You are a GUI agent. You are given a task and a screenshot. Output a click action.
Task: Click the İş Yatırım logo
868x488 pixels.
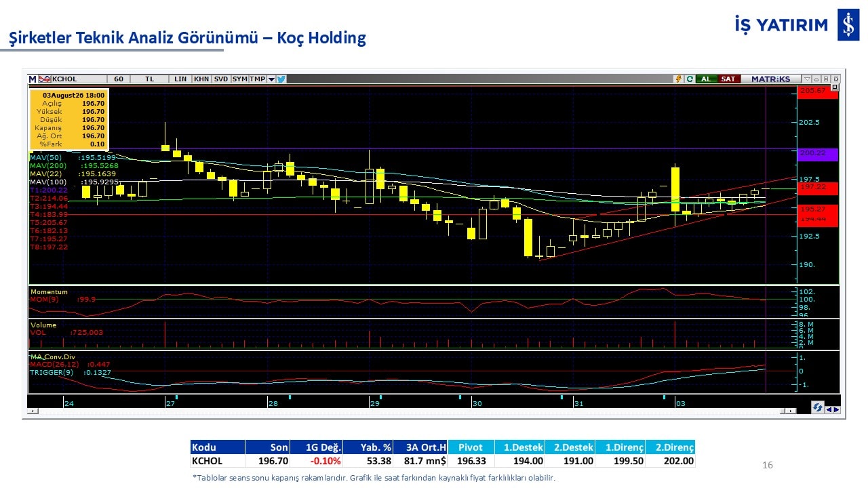tap(797, 25)
